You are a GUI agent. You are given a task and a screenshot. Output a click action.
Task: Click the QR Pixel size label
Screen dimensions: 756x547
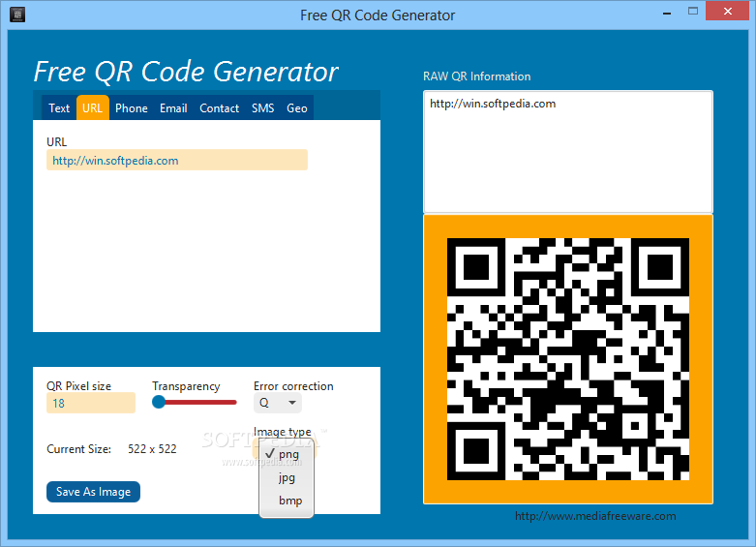pos(78,386)
